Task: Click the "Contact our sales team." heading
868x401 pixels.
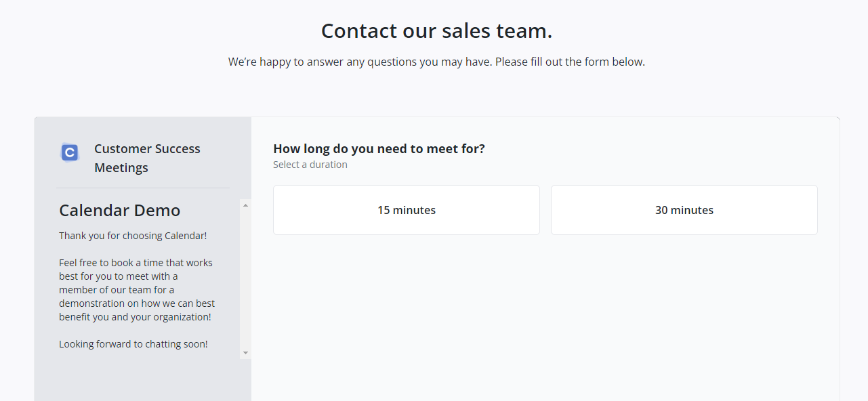Action: click(x=436, y=31)
